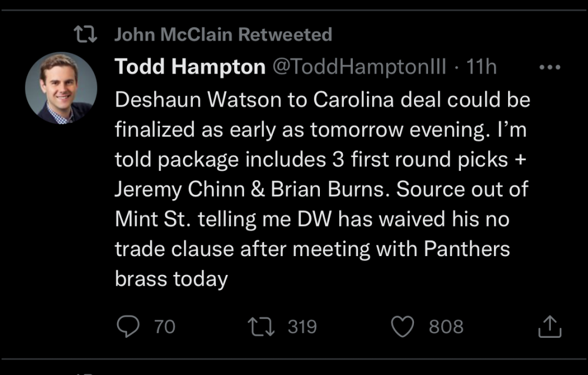Click the 319 retweets count
Viewport: 588px width, 375px height.
click(302, 327)
